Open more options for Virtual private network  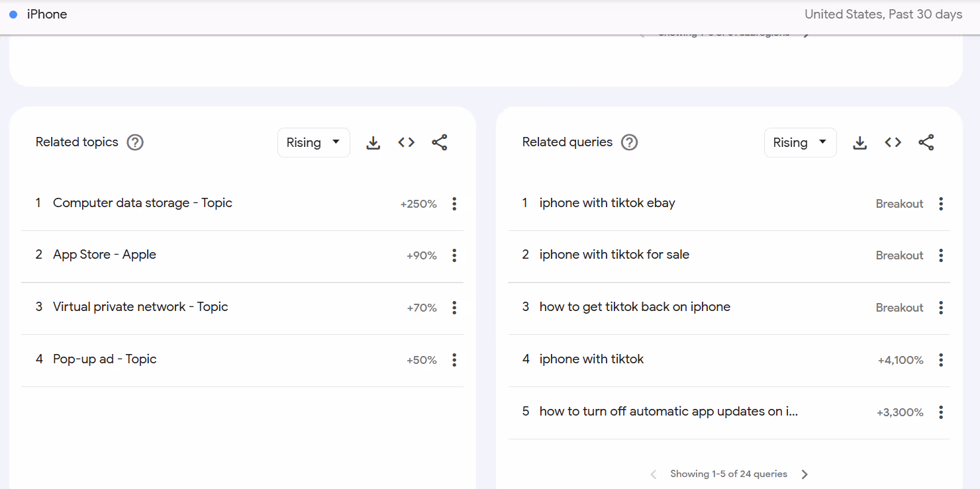coord(454,308)
